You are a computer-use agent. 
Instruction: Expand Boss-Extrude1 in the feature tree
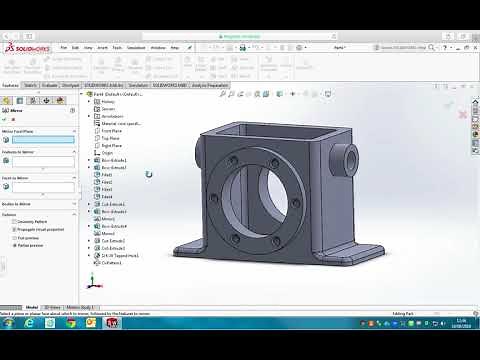tap(89, 160)
